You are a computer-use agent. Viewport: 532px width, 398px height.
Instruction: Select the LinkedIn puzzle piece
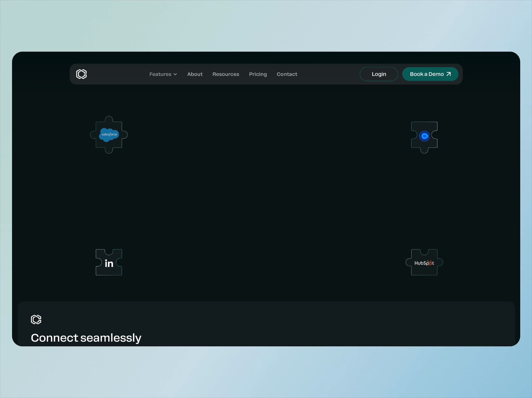(x=109, y=270)
